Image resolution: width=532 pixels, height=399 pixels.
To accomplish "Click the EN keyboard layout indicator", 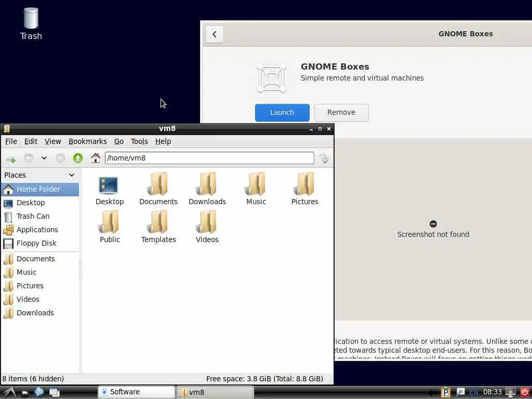I will 474,393.
